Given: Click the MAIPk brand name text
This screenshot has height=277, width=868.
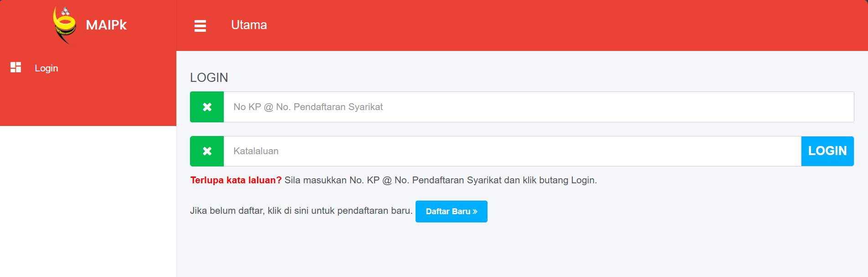Looking at the screenshot, I should pyautogui.click(x=106, y=25).
